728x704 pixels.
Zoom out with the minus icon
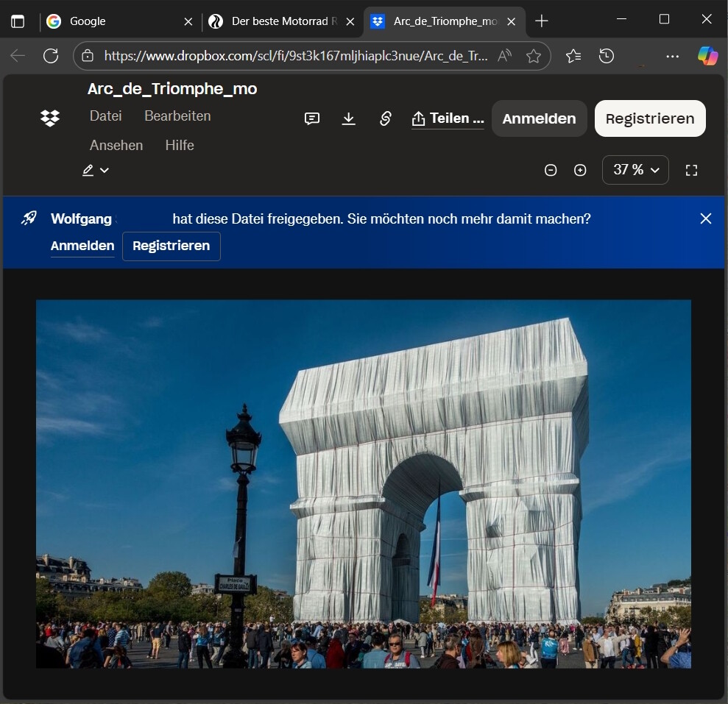pyautogui.click(x=551, y=170)
